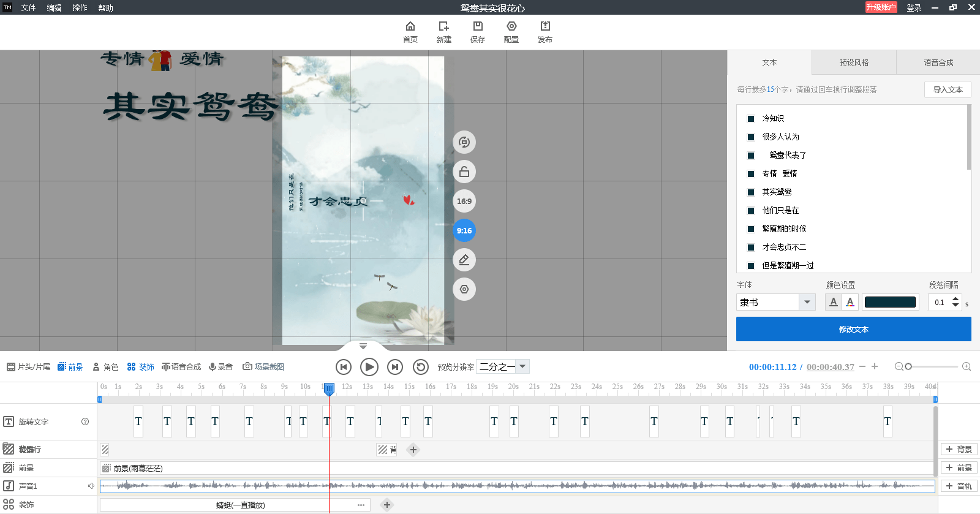Click the 导入文本 button
The height and width of the screenshot is (514, 980).
pos(948,89)
